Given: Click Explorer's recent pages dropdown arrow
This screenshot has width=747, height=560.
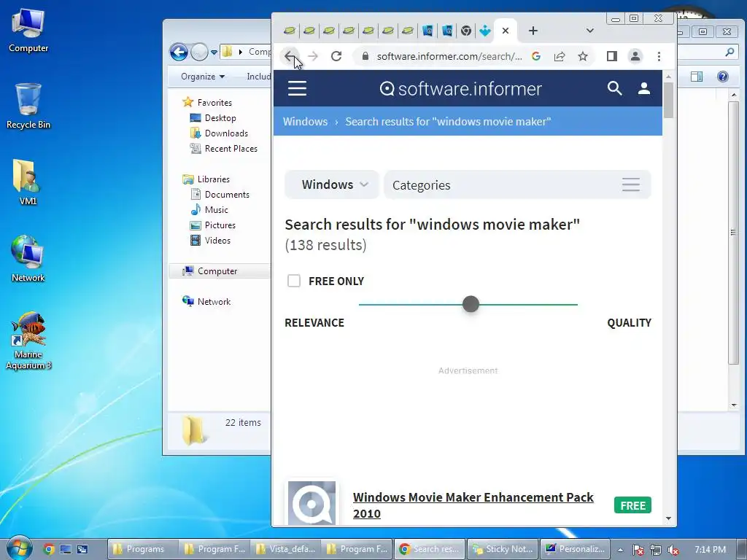Looking at the screenshot, I should 214,52.
